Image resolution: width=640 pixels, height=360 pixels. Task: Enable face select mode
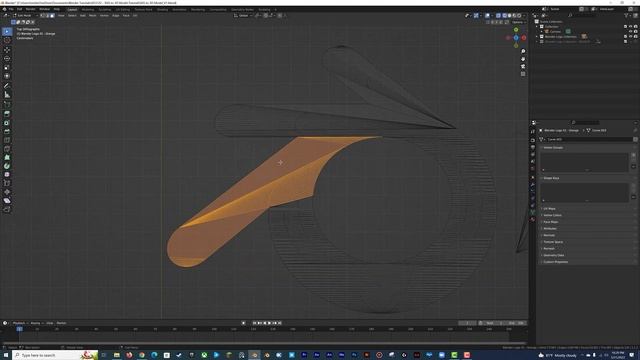[52, 16]
